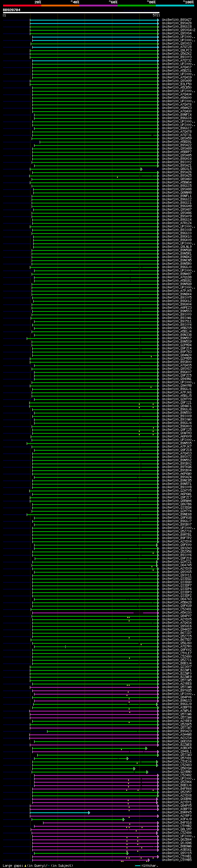Select hit label UniRef100_A7QT31
This screenshot has height=868, width=197.
(177, 135)
